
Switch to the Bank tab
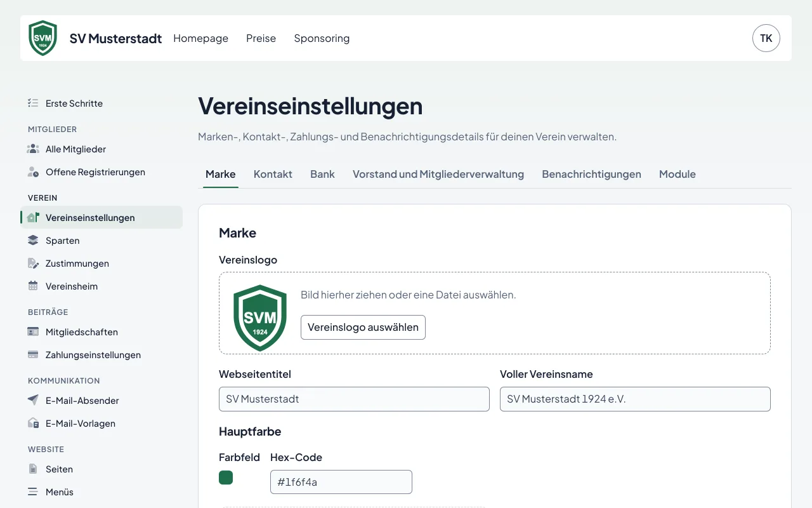322,174
